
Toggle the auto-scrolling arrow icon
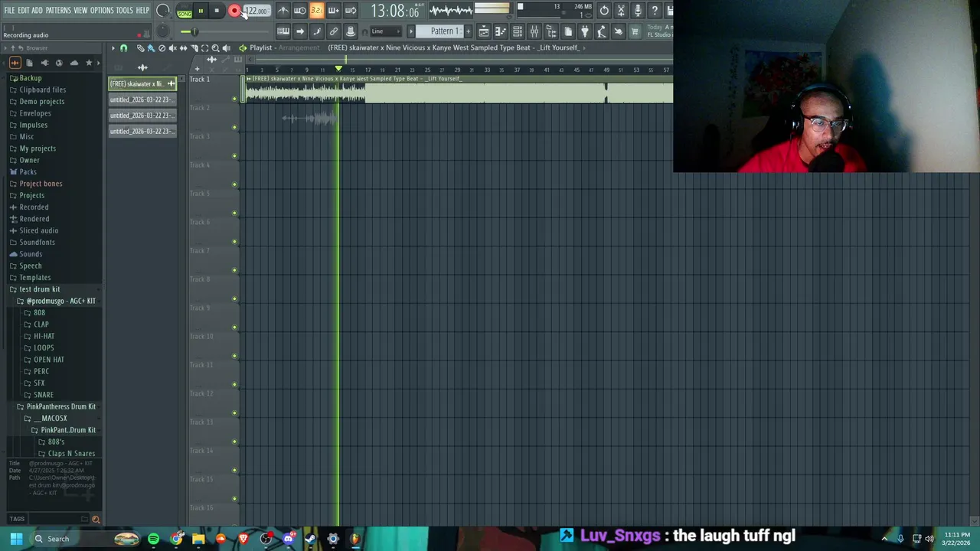coord(300,31)
